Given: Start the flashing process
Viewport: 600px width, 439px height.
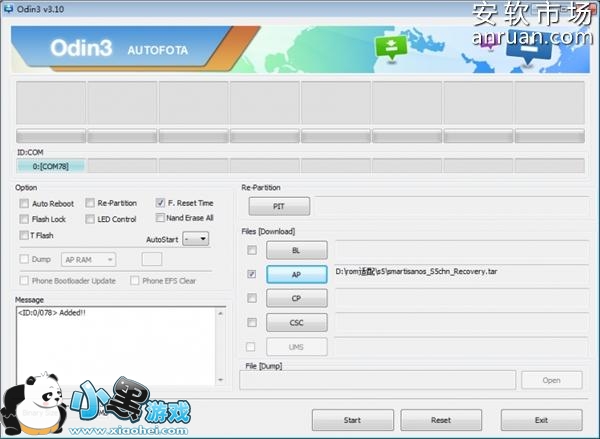Looking at the screenshot, I should (x=352, y=420).
